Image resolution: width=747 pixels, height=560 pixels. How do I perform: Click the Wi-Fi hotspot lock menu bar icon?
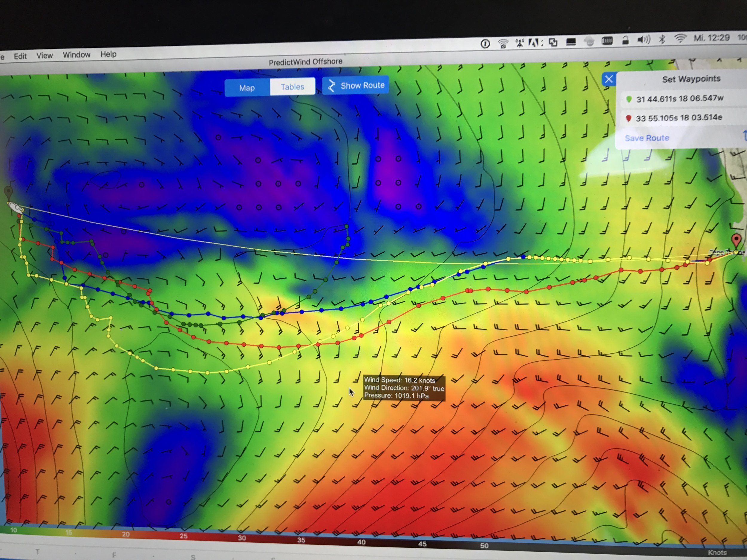[503, 44]
